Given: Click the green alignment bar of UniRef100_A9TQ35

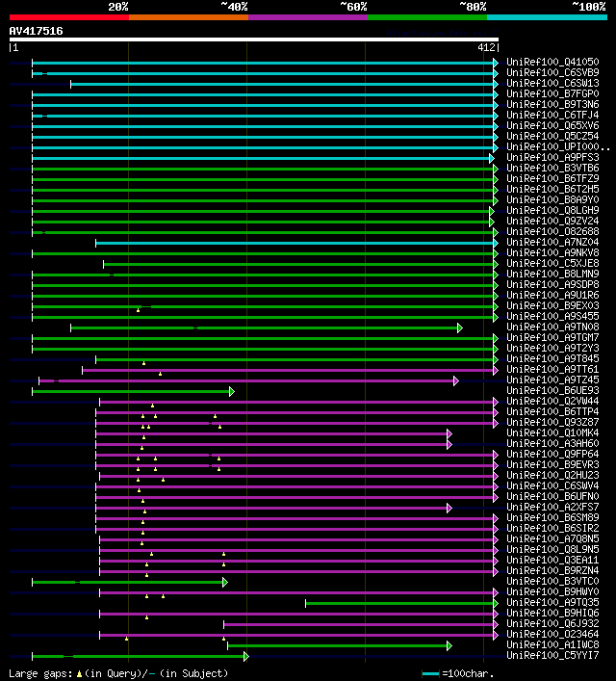Looking at the screenshot, I should pos(401,603).
